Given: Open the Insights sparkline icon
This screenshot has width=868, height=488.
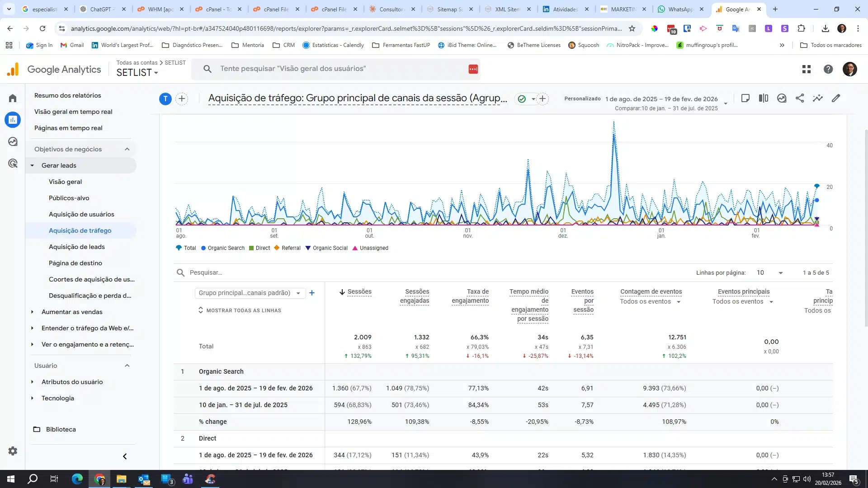Looking at the screenshot, I should click(x=818, y=98).
